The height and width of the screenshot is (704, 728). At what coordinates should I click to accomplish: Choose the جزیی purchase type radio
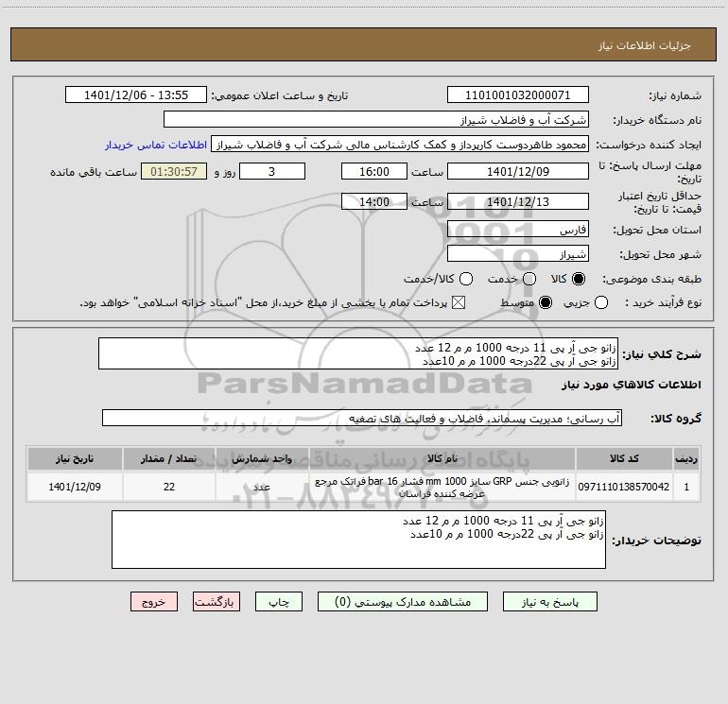pyautogui.click(x=601, y=302)
